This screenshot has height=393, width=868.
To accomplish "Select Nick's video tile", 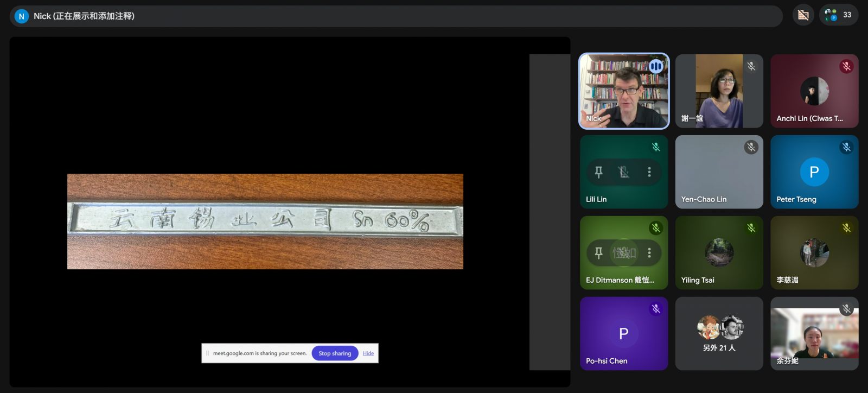I will (x=624, y=91).
